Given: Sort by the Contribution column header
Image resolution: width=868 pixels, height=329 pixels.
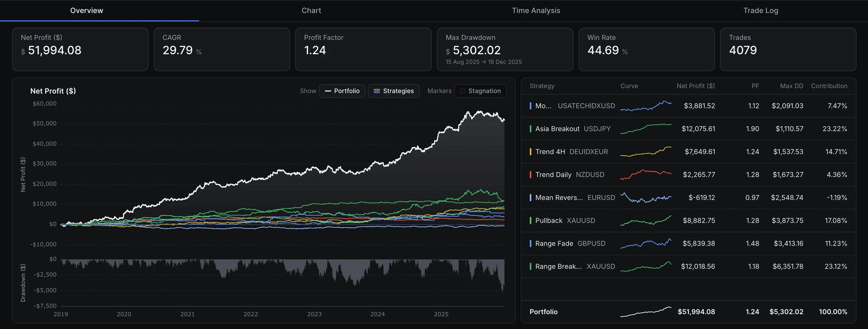Looking at the screenshot, I should click(829, 86).
